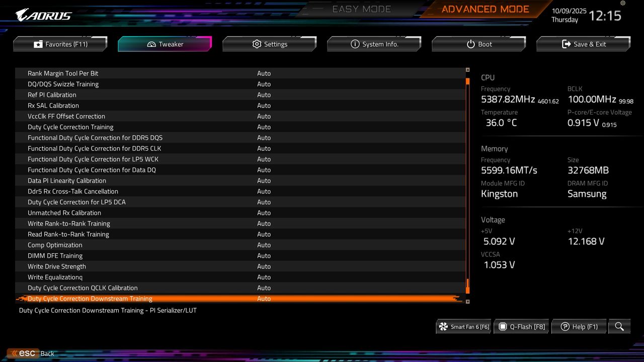Click the gear icon on the Settings tab
The width and height of the screenshot is (644, 362).
[257, 44]
